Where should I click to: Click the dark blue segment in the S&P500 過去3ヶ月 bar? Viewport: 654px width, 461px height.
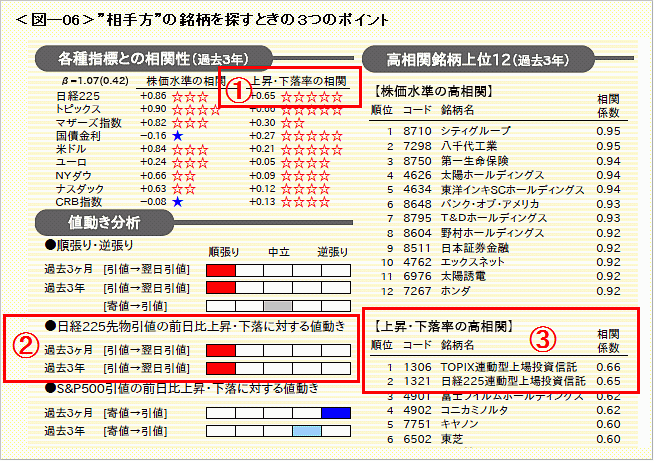coord(336,413)
